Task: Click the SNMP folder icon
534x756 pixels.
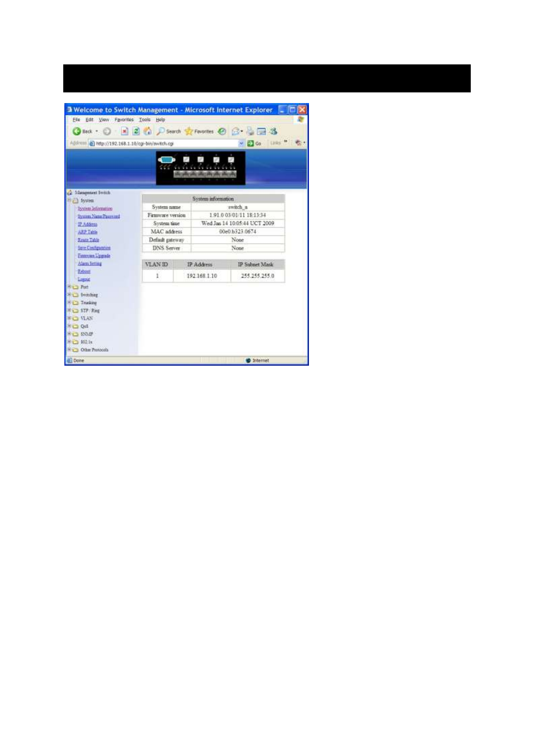Action: pyautogui.click(x=76, y=334)
